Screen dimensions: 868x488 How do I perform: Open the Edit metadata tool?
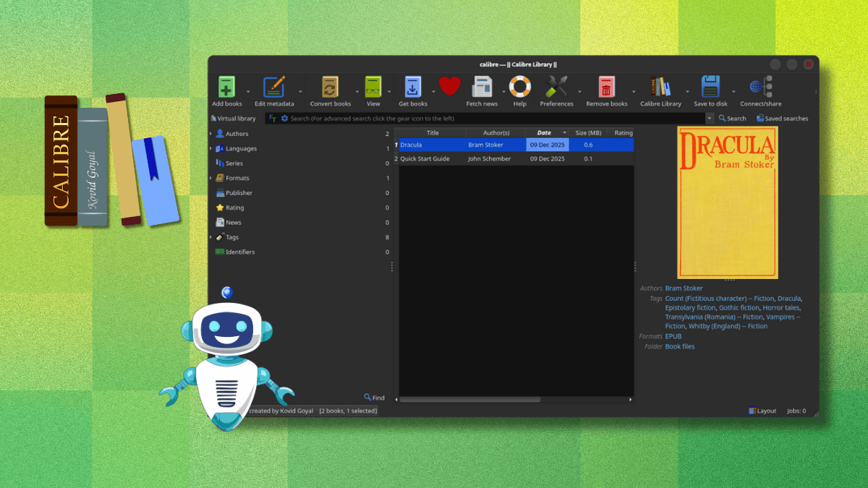tap(273, 85)
